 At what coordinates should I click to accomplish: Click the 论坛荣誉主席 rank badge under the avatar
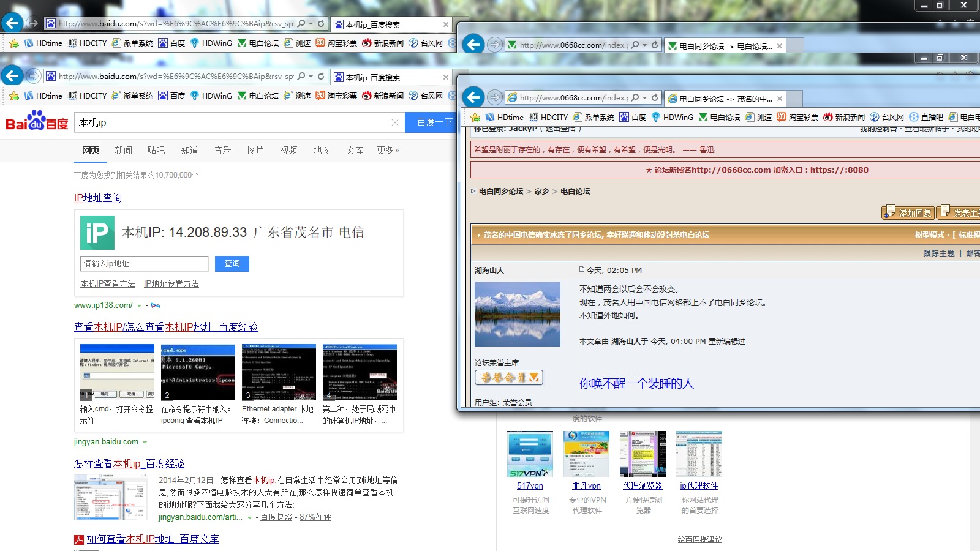point(509,378)
